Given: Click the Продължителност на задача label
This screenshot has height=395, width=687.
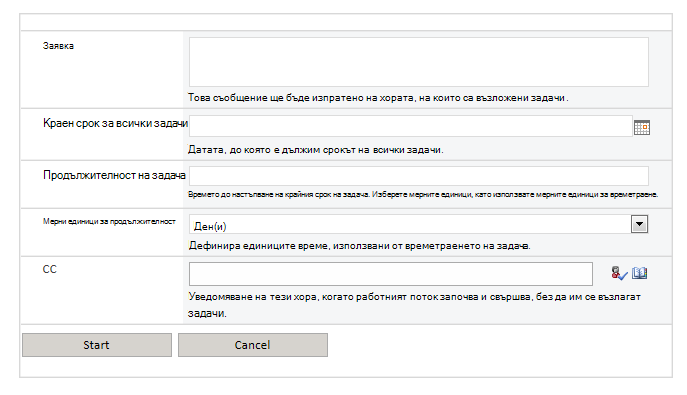Looking at the screenshot, I should tap(114, 175).
